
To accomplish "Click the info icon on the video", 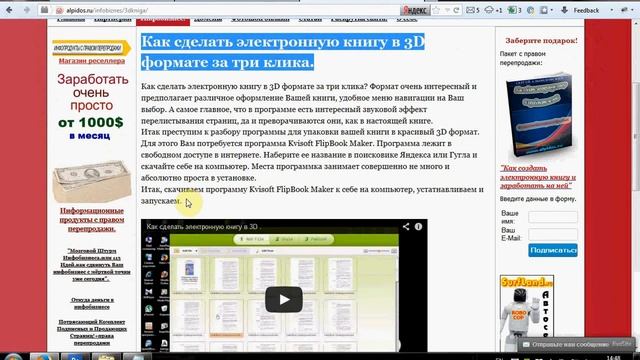I will click(418, 227).
